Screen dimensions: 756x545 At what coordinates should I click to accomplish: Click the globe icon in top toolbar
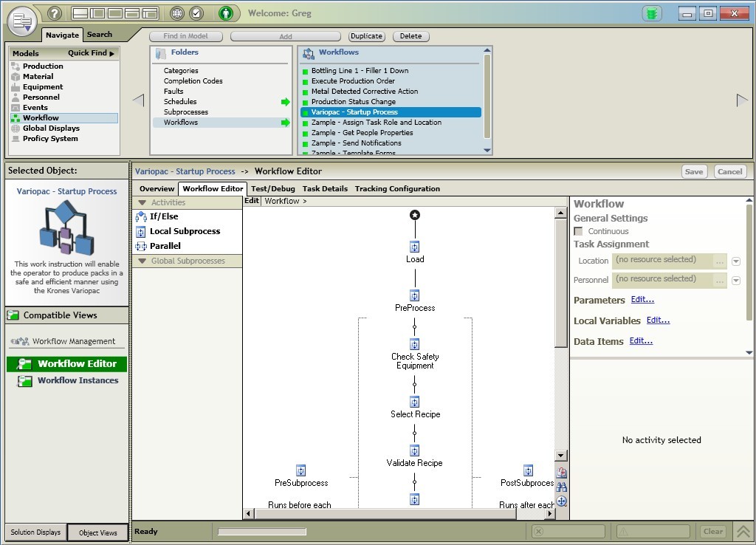(x=177, y=13)
